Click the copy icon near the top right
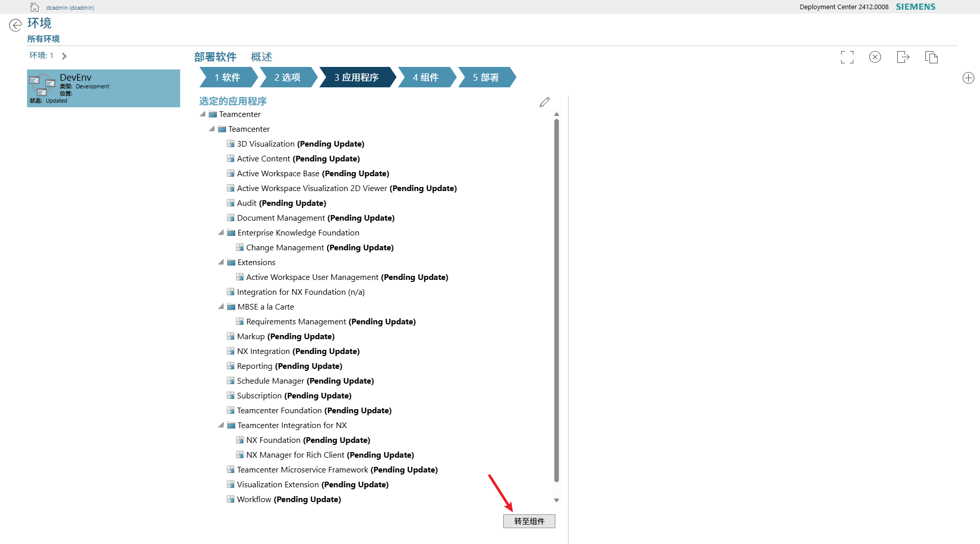Viewport: 980px width, 544px height. pos(931,57)
